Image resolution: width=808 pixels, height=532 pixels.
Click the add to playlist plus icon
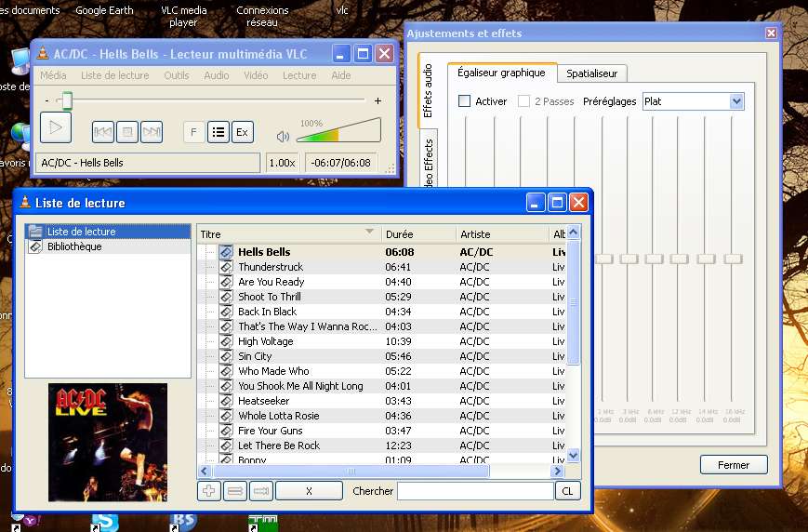pos(209,491)
